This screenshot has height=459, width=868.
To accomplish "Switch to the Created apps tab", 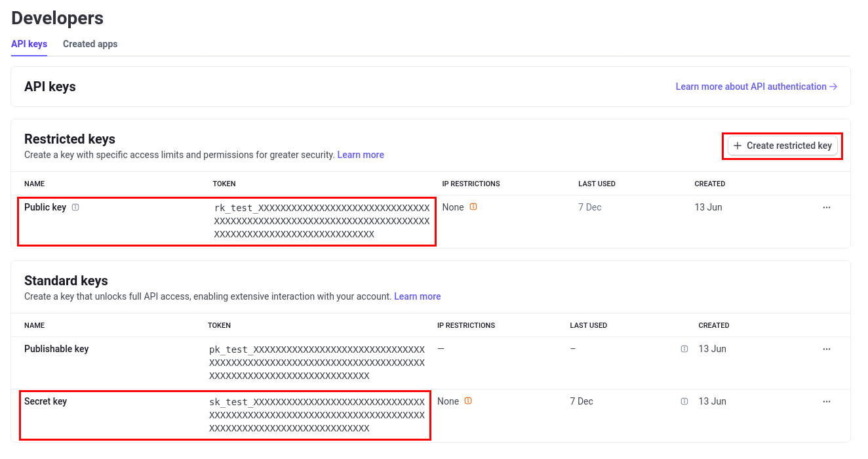I will [90, 44].
